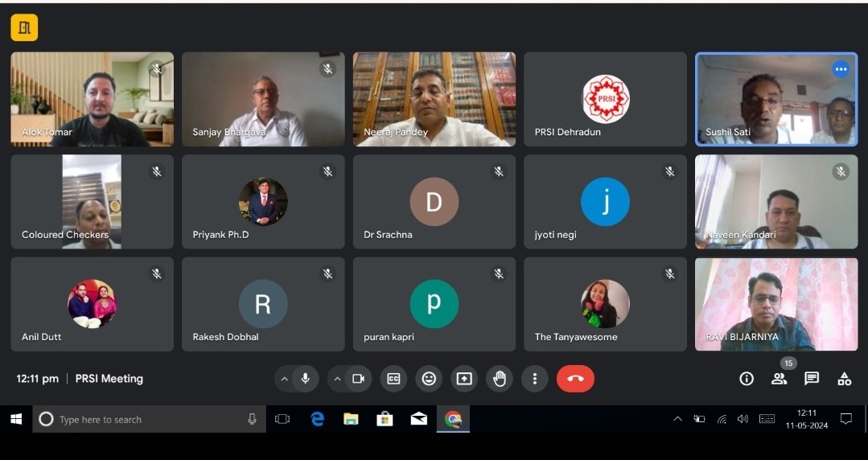Screen dimensions: 868x460
Task: Open the activities shapes icon
Action: tap(844, 379)
